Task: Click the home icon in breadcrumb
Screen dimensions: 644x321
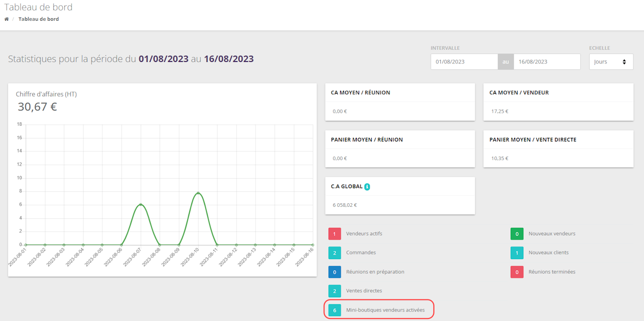Action: click(7, 19)
